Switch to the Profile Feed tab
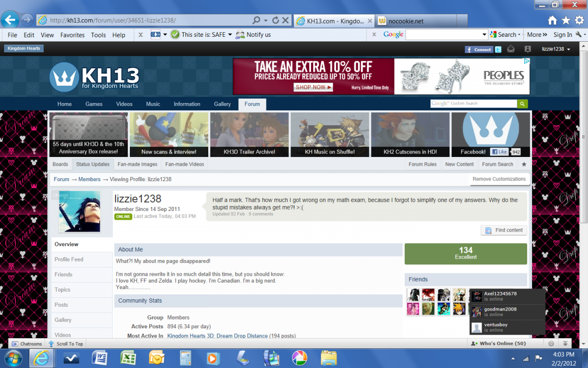The height and width of the screenshot is (368, 588). point(69,260)
